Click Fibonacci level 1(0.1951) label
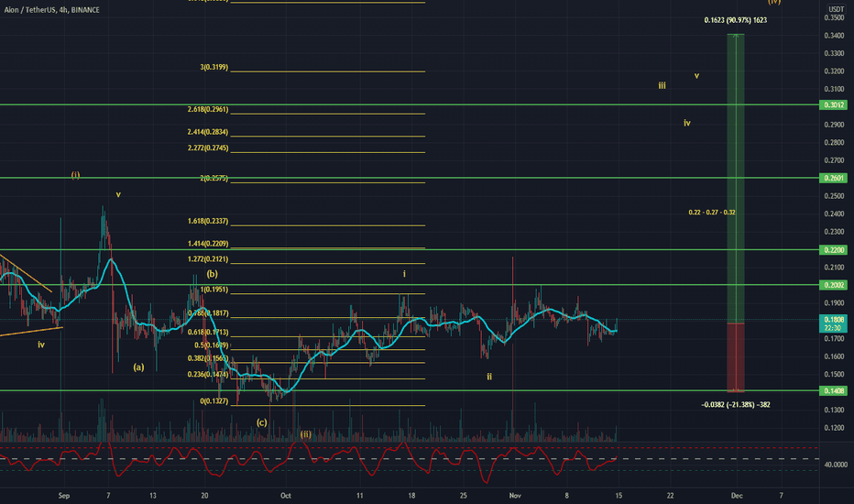This screenshot has height=504, width=854. [x=214, y=290]
